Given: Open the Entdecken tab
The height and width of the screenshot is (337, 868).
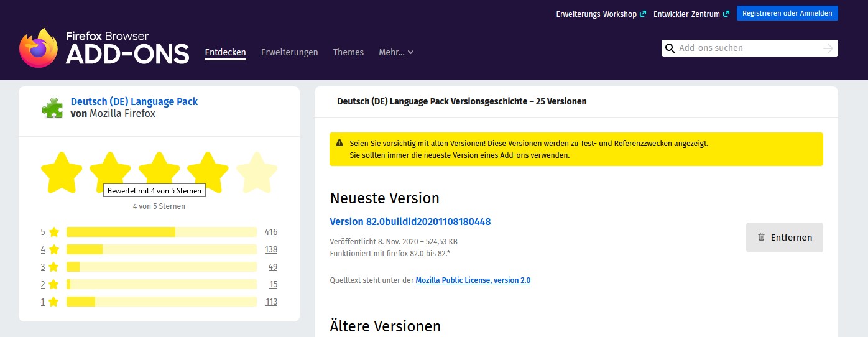Looking at the screenshot, I should tap(226, 52).
